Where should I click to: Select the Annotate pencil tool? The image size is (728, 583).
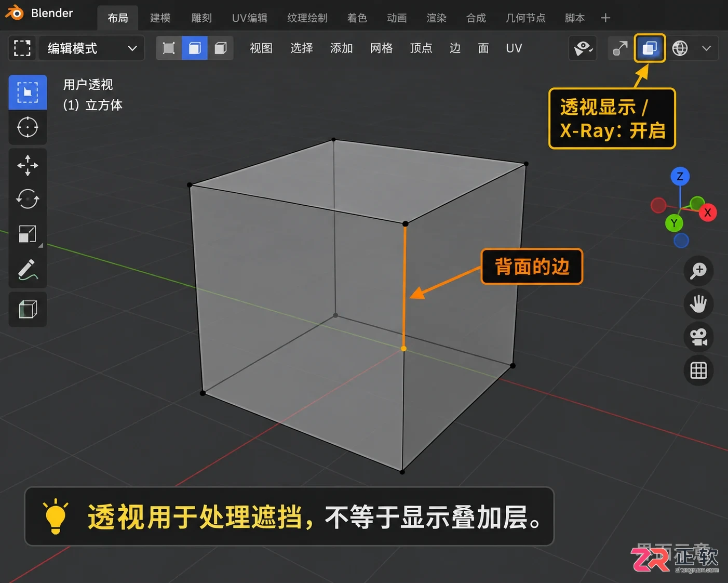28,270
